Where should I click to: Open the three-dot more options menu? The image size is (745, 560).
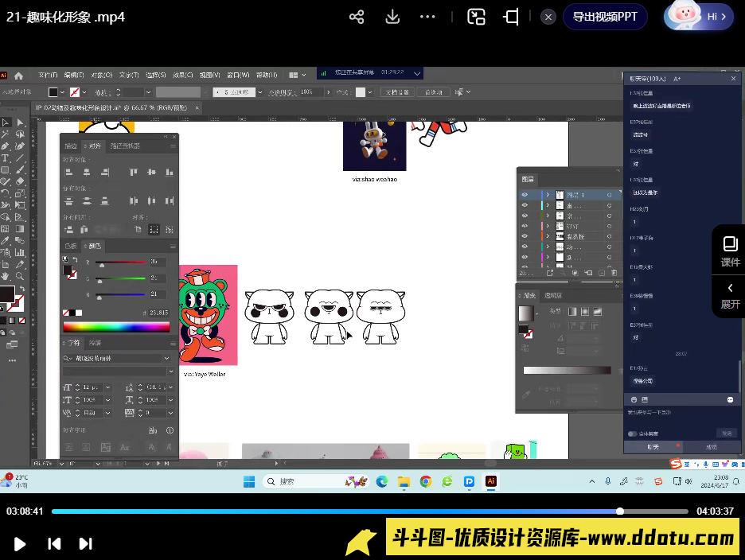coord(427,17)
